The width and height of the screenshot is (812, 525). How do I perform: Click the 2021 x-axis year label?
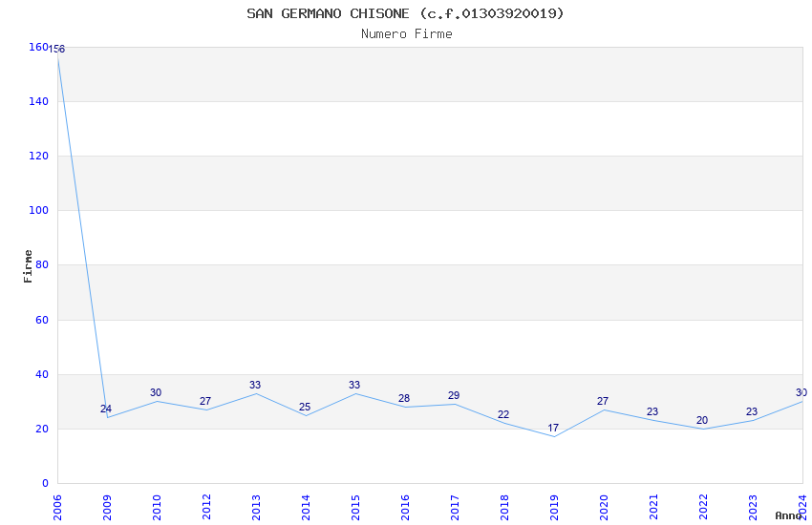point(653,503)
